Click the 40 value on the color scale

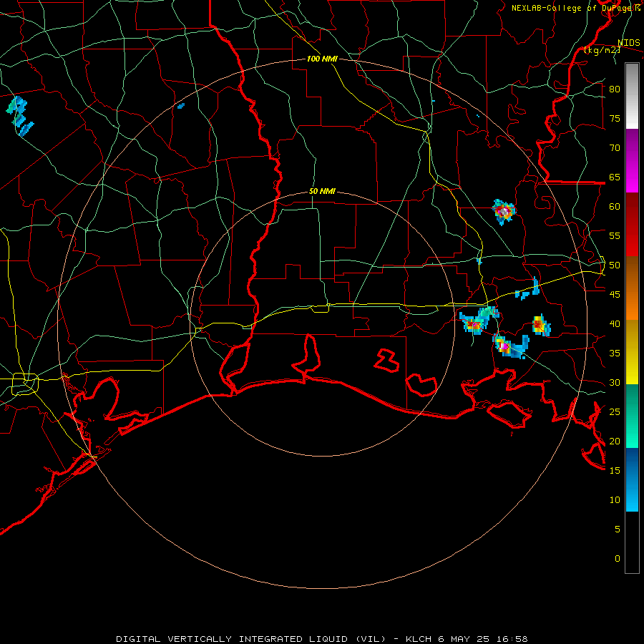(x=615, y=324)
